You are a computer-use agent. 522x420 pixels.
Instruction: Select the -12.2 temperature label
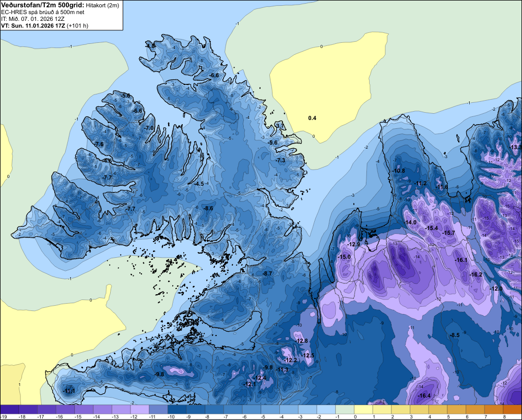[x=291, y=360]
